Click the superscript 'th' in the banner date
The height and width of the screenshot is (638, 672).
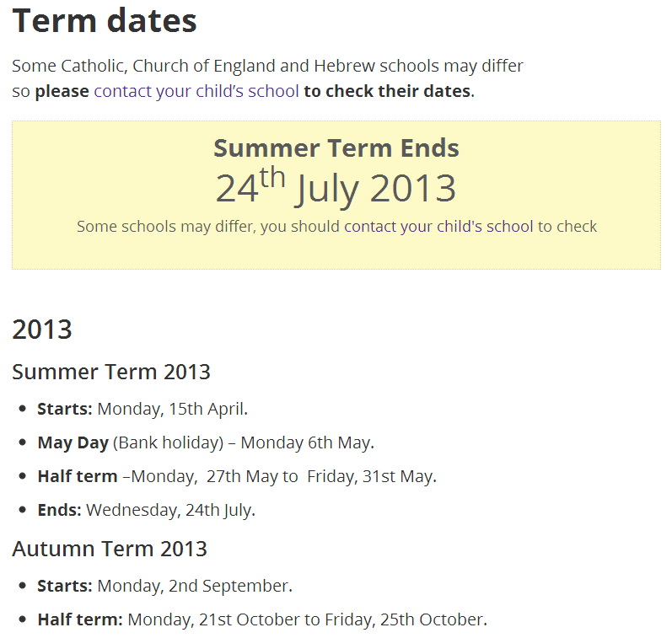click(x=272, y=178)
